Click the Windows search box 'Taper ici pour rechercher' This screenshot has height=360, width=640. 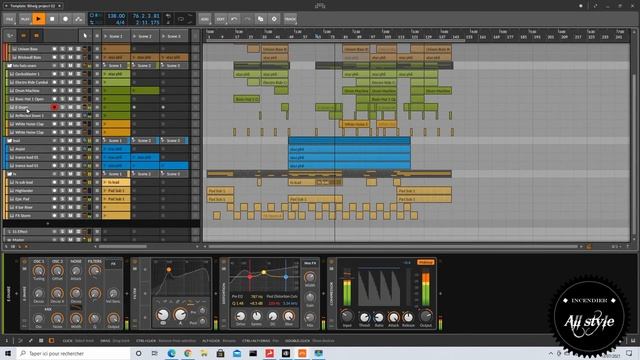73,353
